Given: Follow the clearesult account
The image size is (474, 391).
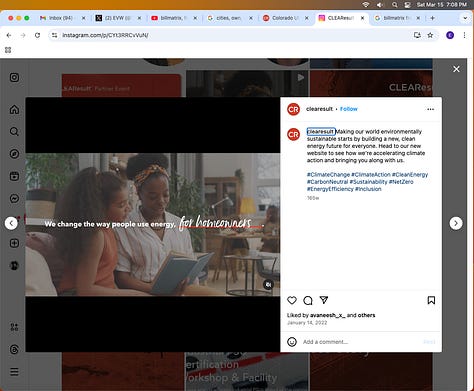Looking at the screenshot, I should (349, 109).
